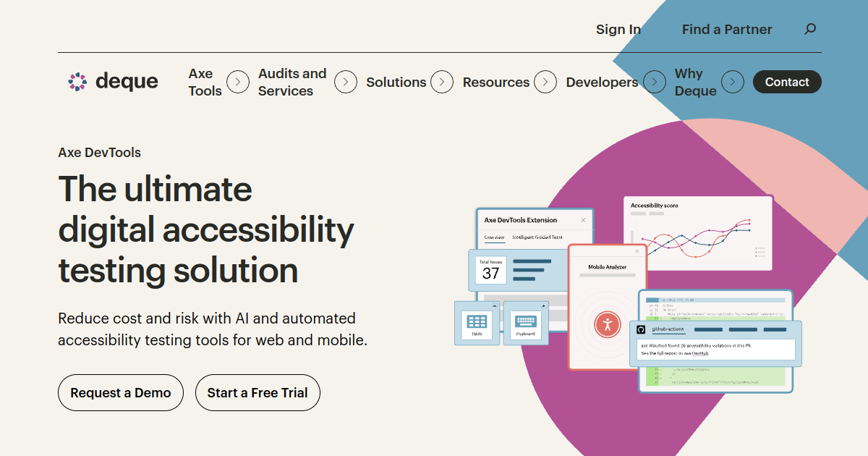Click the Contact button
Viewport: 868px width, 456px height.
787,82
